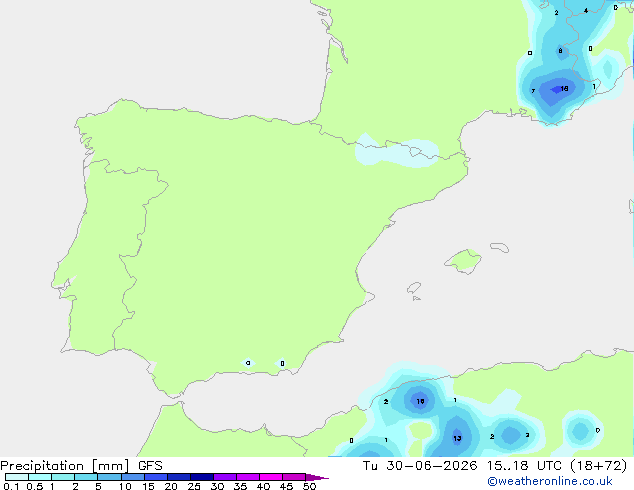Select the 0.1–0.5 mm legend swatch
The height and width of the screenshot is (490, 634).
17,477
